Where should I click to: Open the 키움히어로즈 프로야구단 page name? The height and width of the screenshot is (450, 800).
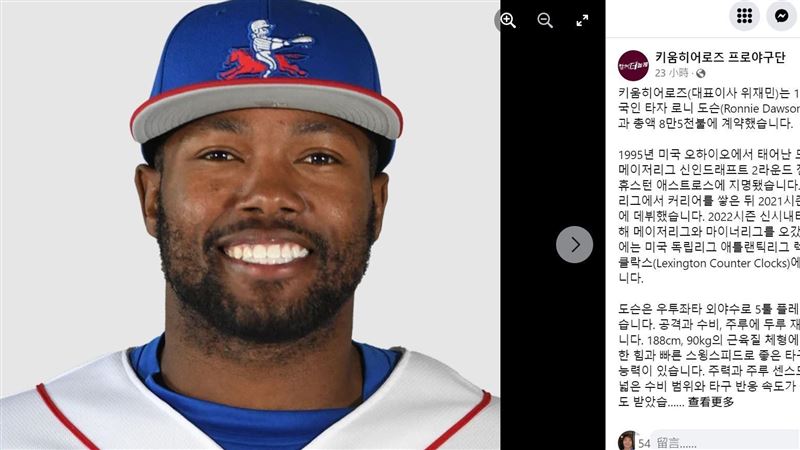(720, 57)
